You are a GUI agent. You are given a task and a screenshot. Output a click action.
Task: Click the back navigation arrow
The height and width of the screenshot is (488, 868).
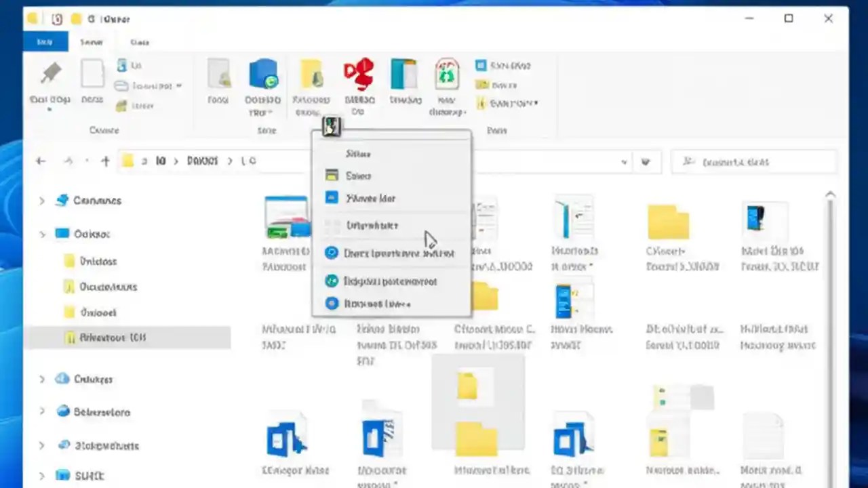(x=40, y=161)
